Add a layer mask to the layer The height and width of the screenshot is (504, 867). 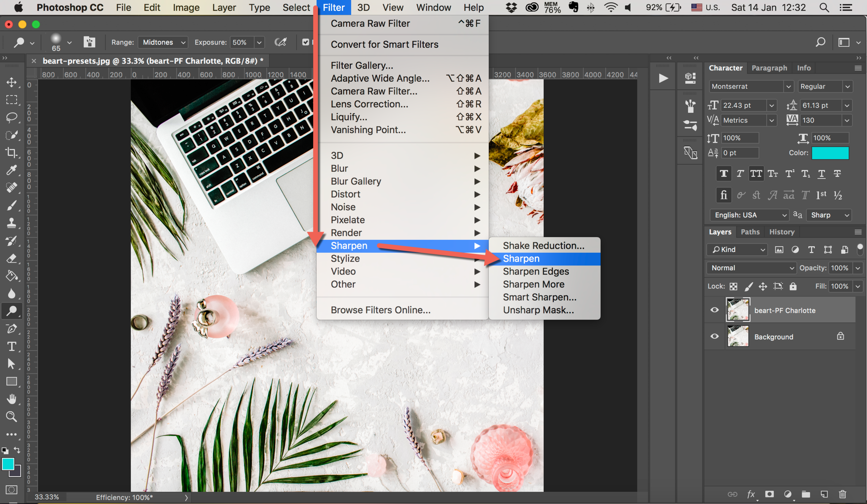(x=769, y=494)
